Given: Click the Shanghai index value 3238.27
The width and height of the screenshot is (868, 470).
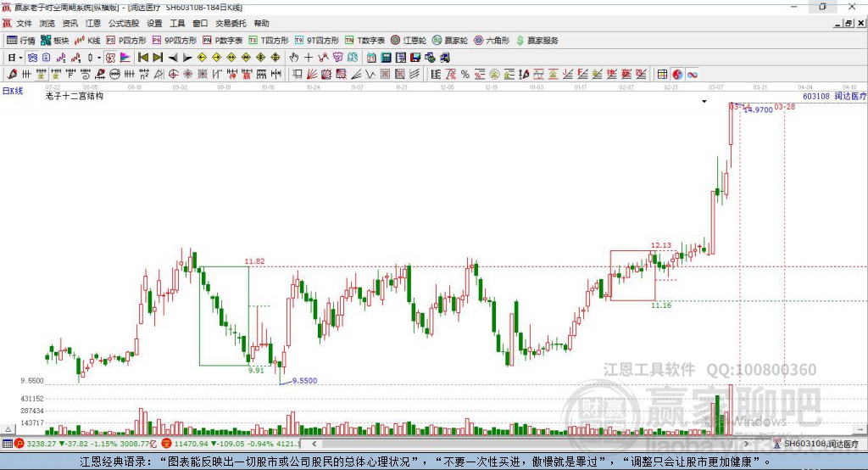Looking at the screenshot, I should pos(42,444).
